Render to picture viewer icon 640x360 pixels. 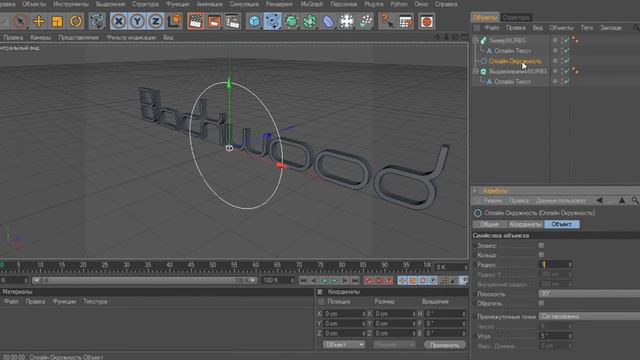[214, 21]
